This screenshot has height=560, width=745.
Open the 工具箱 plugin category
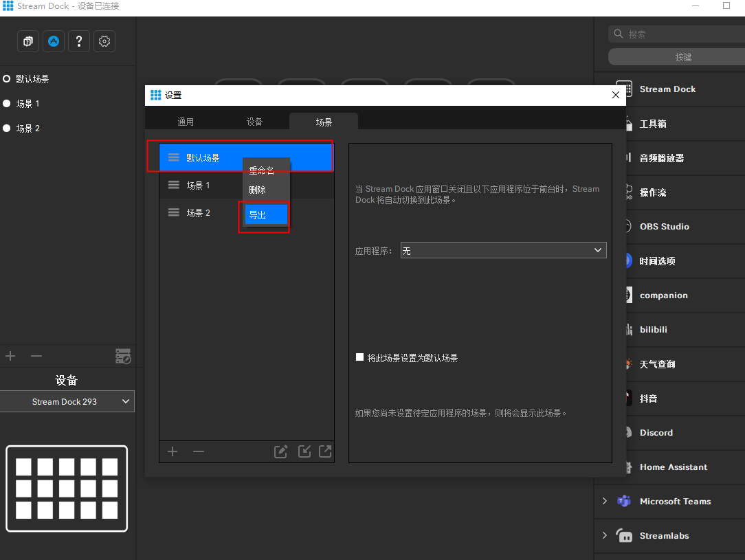click(x=669, y=124)
